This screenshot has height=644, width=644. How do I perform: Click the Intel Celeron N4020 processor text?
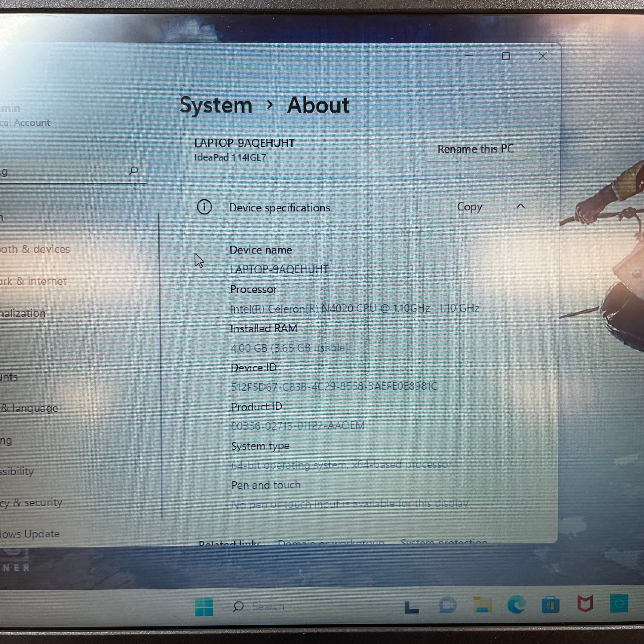coord(355,308)
